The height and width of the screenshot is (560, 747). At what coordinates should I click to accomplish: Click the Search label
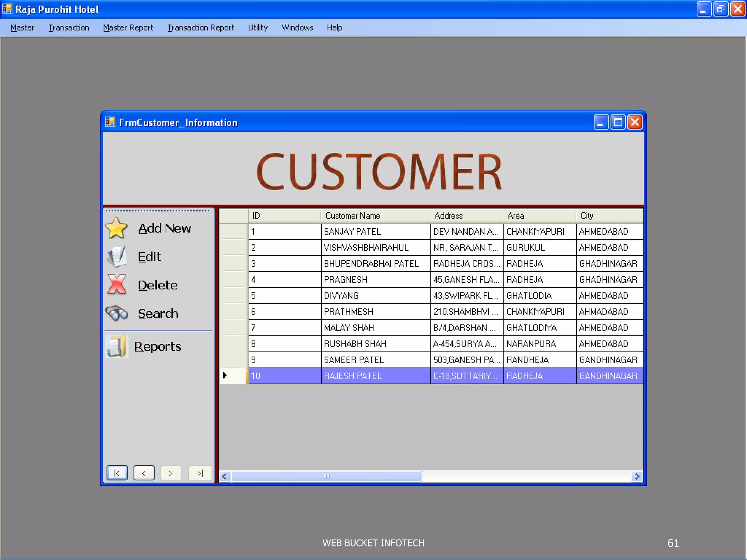pyautogui.click(x=158, y=314)
